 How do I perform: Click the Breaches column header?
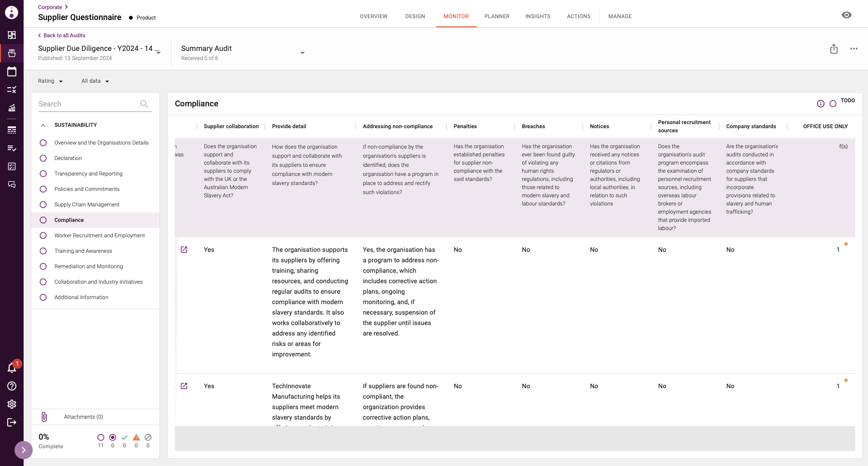tap(533, 126)
